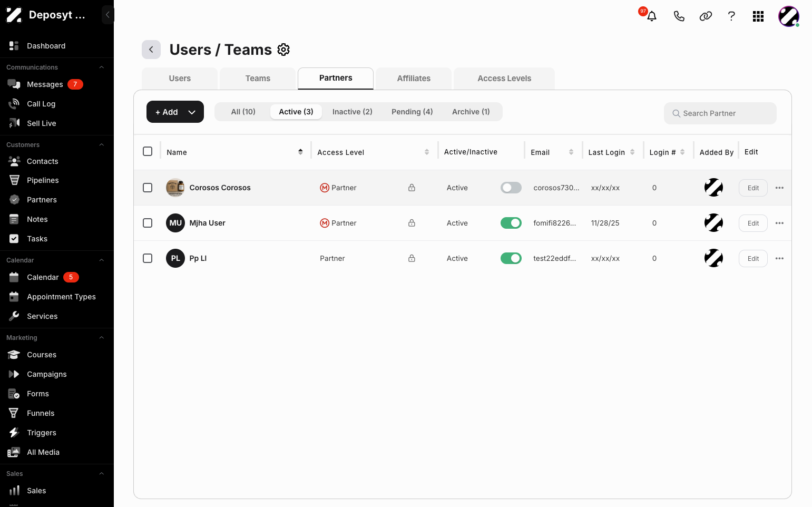Open the apps grid icon

pos(758,16)
